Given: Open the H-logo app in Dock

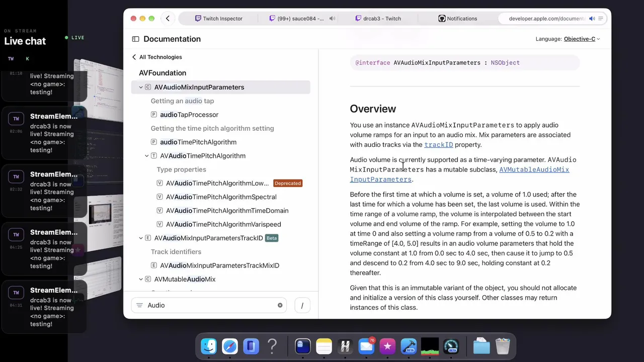Looking at the screenshot, I should [345, 346].
